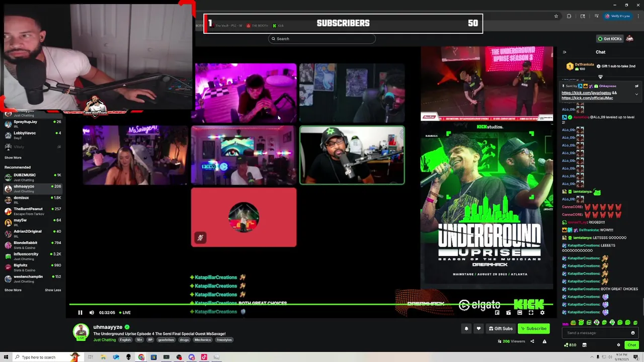This screenshot has width=644, height=362.
Task: Open pinned link kick.com/officialJMac
Action: (x=587, y=98)
